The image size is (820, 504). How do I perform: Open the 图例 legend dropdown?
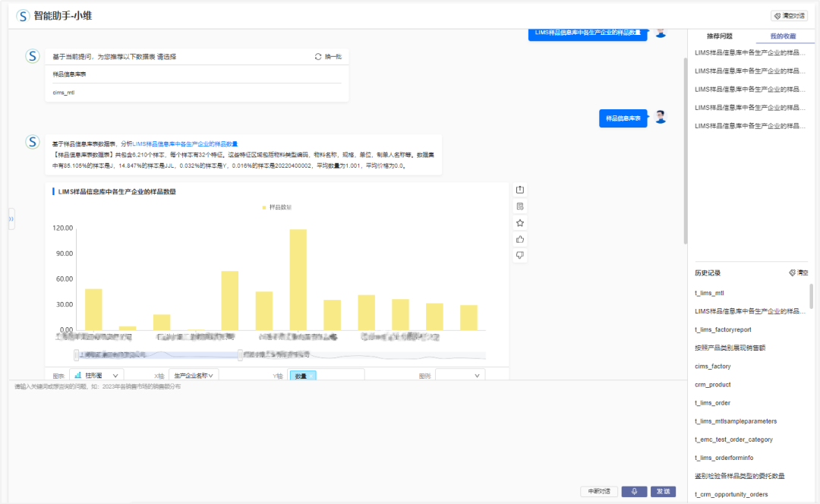coord(459,375)
